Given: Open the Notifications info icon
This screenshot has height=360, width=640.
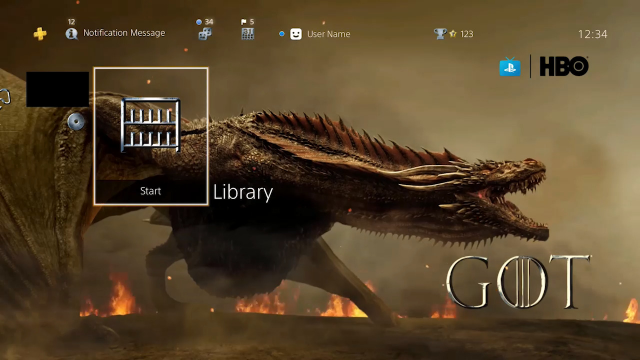Looking at the screenshot, I should [71, 33].
